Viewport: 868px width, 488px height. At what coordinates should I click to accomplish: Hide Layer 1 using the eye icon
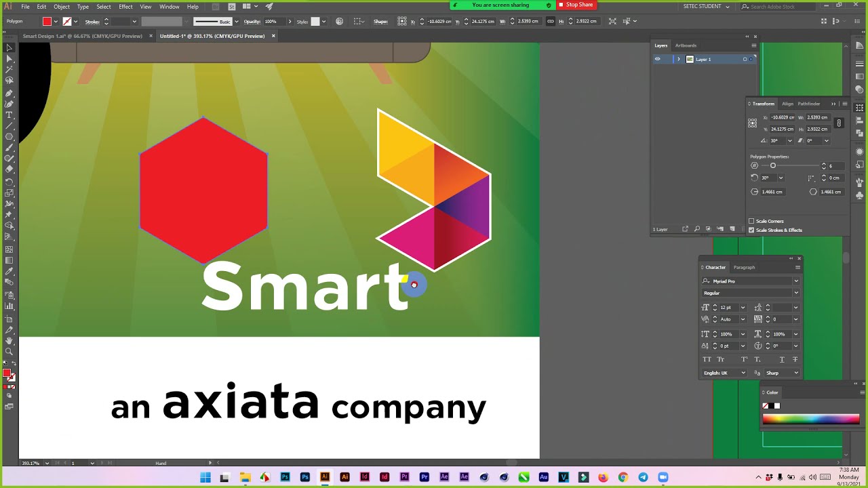click(x=657, y=59)
